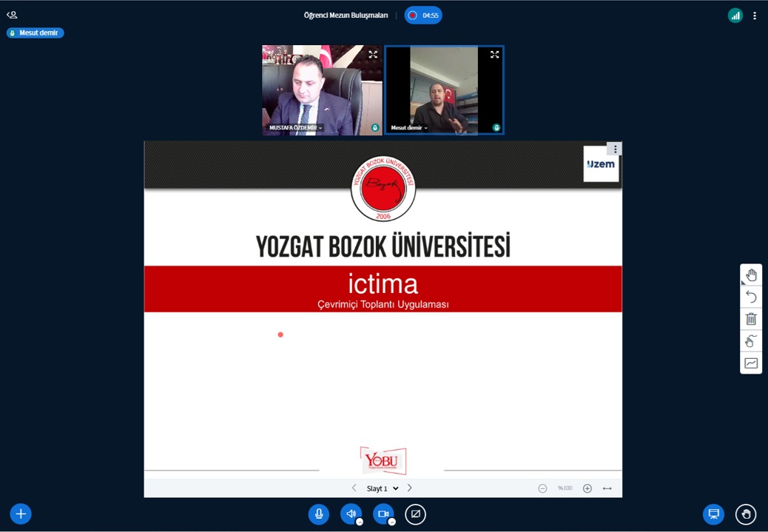This screenshot has width=768, height=532.
Task: Select the pan hand whiteboard tool
Action: coord(751,275)
